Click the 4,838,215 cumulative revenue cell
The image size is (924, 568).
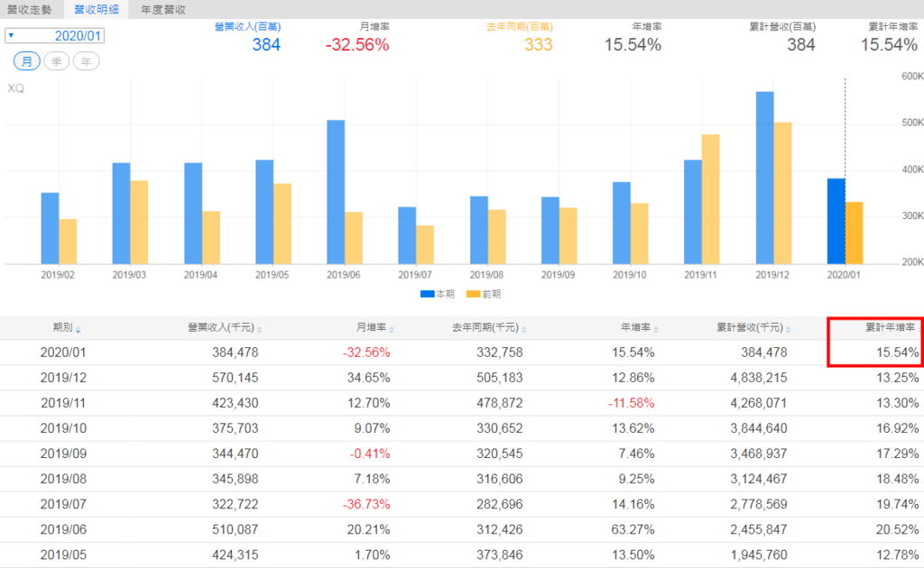[x=759, y=378]
